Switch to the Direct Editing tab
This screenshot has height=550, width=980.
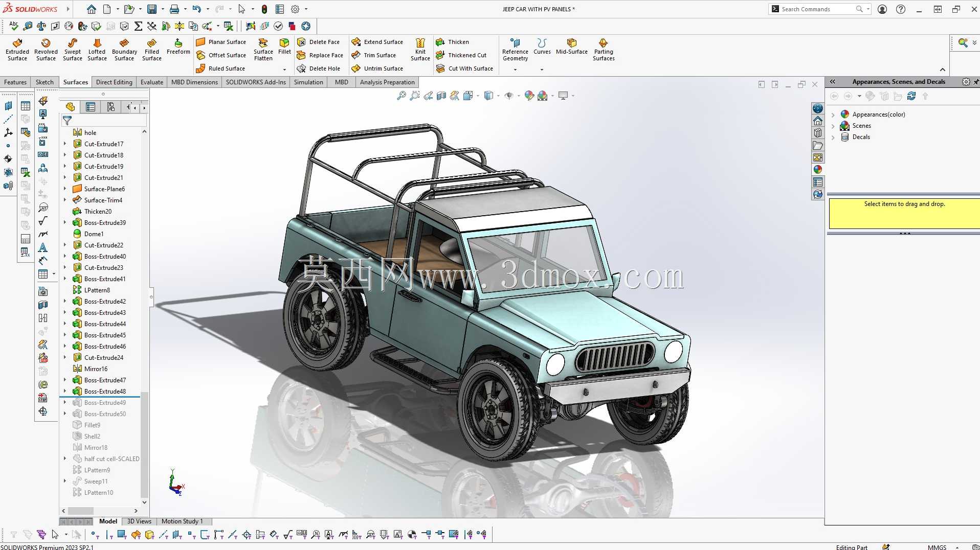tap(114, 82)
